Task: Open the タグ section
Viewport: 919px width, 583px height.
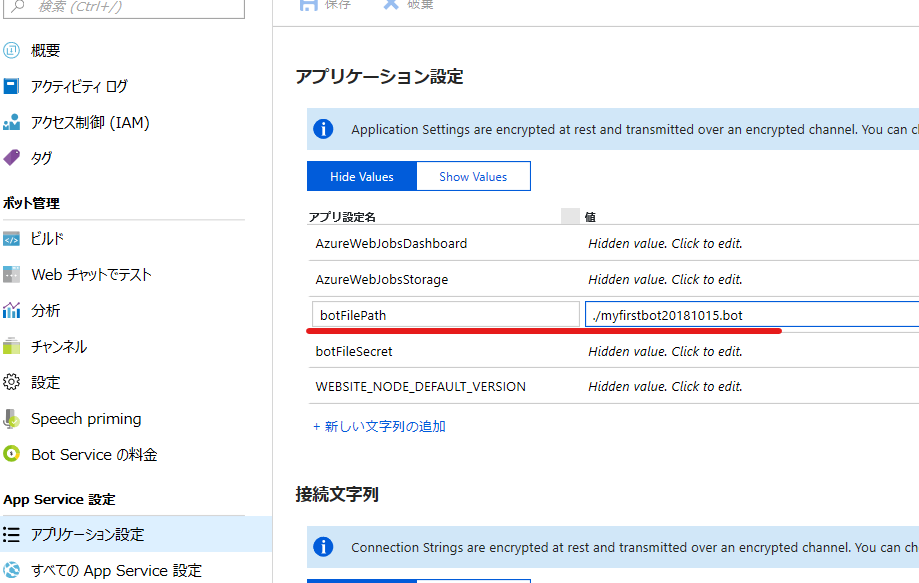Action: coord(44,157)
